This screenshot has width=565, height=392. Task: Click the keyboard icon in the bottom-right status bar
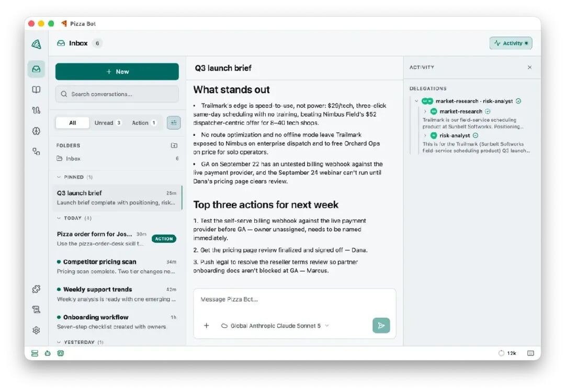pos(530,353)
